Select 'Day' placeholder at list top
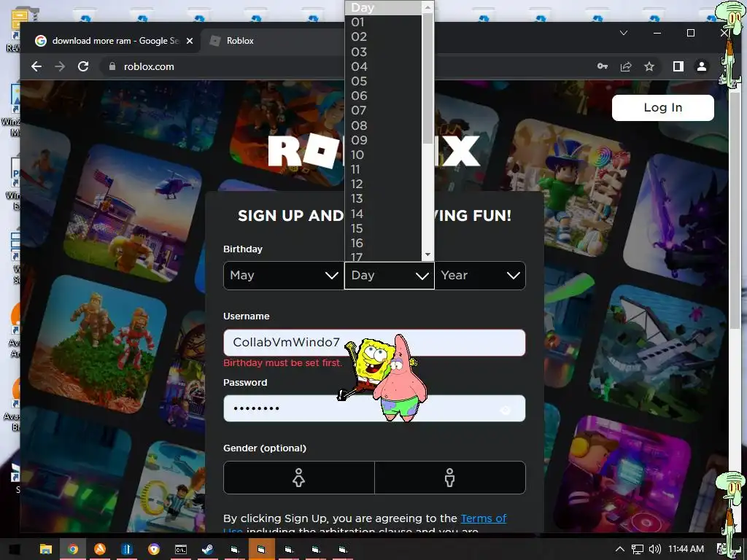 click(x=384, y=7)
